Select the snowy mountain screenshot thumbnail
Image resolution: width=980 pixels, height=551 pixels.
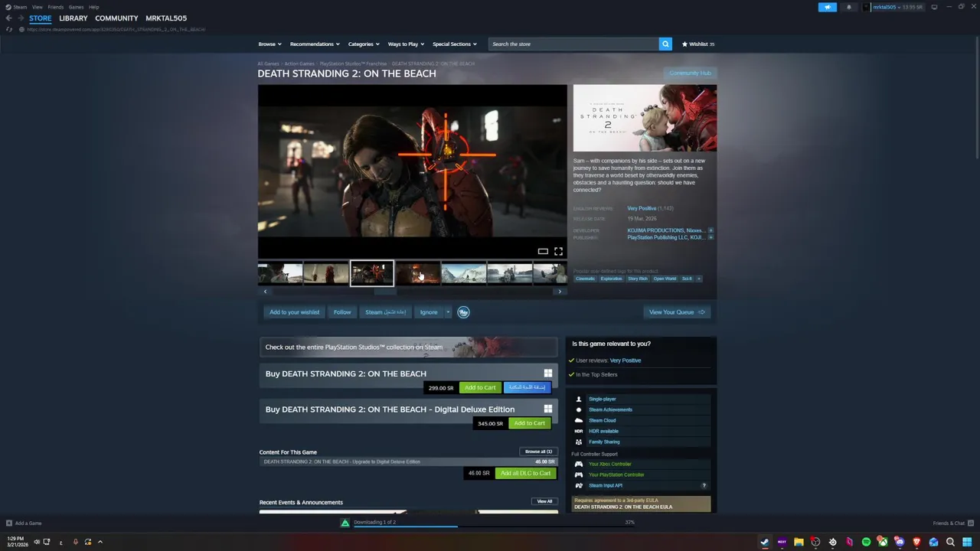click(x=464, y=273)
